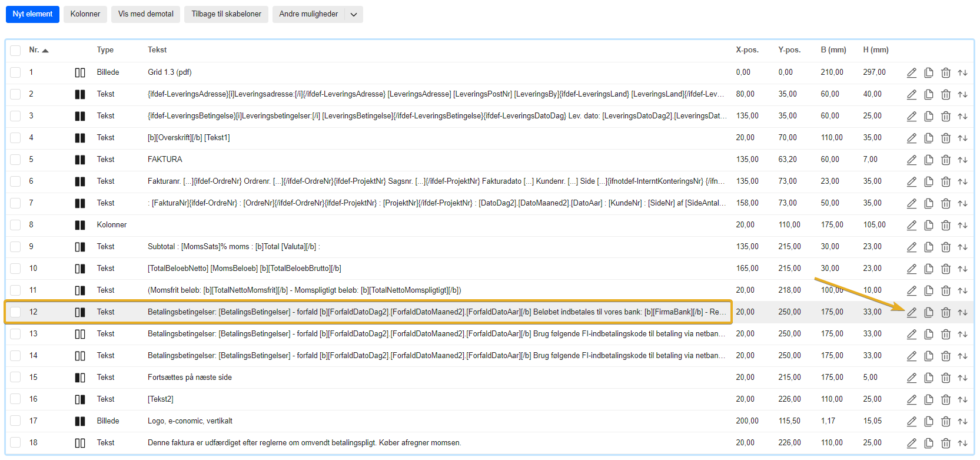
Task: Click the Nyt element button
Action: click(32, 14)
